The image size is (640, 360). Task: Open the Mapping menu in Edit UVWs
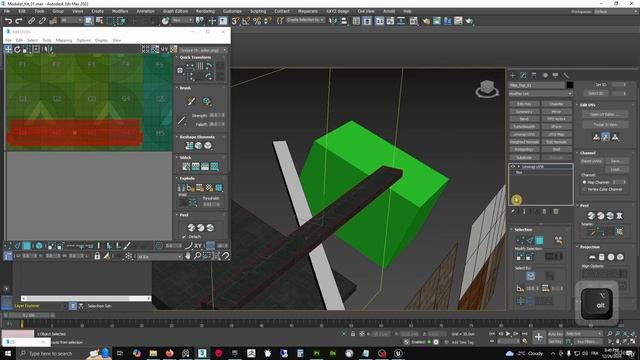coord(64,40)
